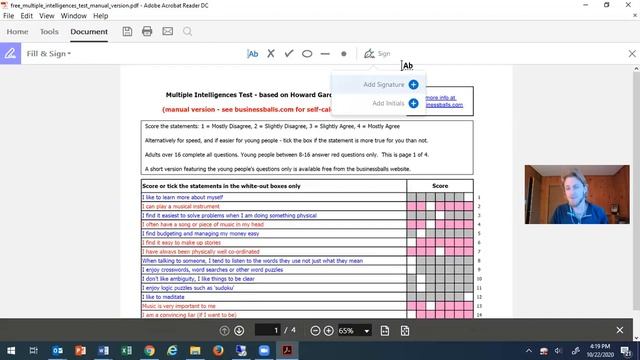640x360 pixels.
Task: Click the volume speaker tray icon
Action: 558,351
